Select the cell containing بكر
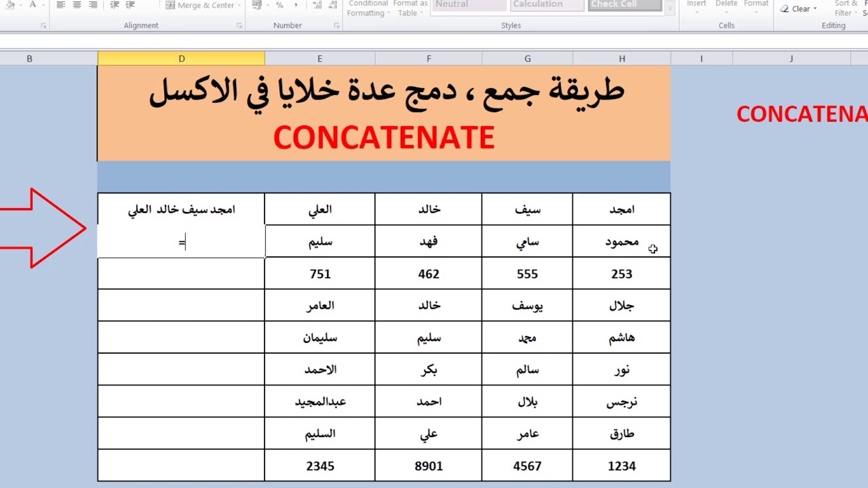This screenshot has height=488, width=868. click(x=429, y=369)
